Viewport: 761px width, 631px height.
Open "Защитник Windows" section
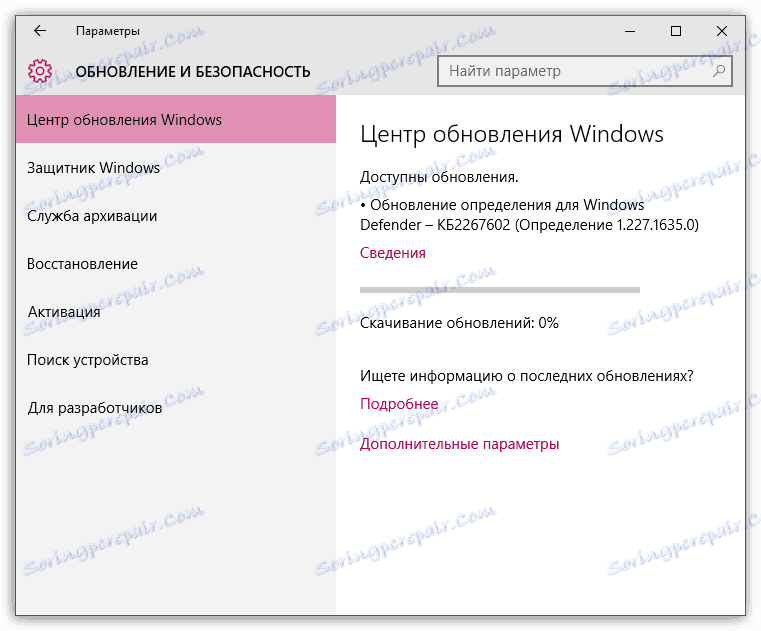click(176, 167)
